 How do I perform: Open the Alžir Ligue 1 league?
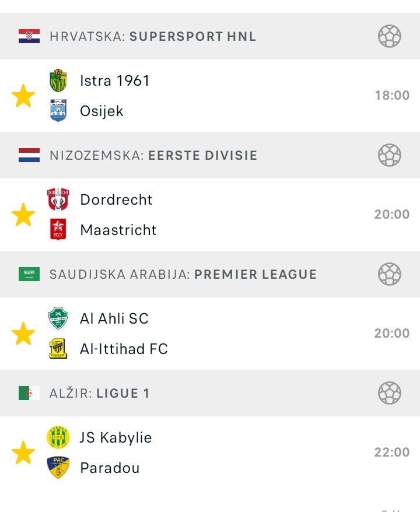99,393
